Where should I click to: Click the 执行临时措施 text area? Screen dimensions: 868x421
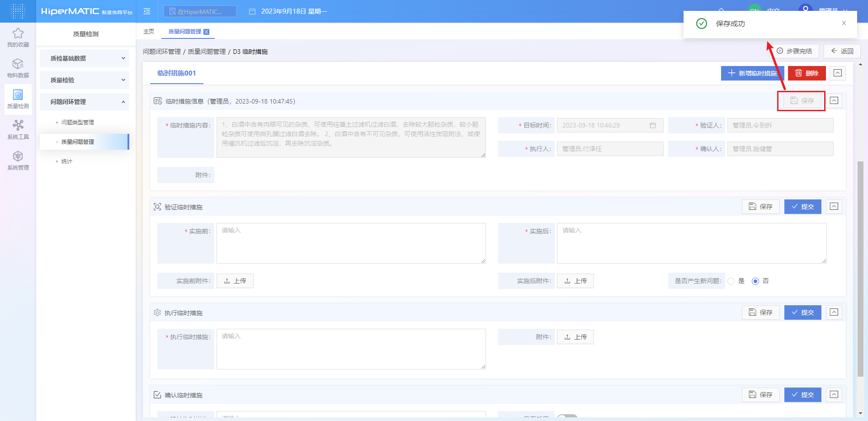tap(351, 349)
